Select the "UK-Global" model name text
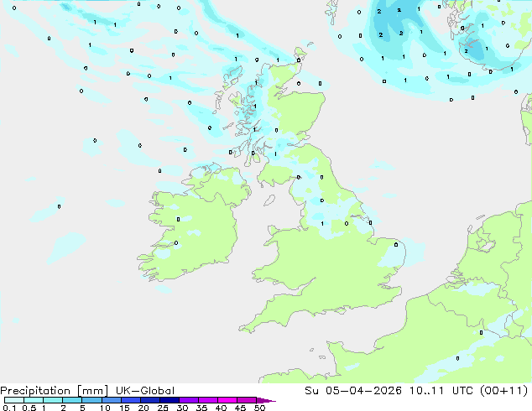Image resolution: width=532 pixels, height=411 pixels. coord(145,391)
